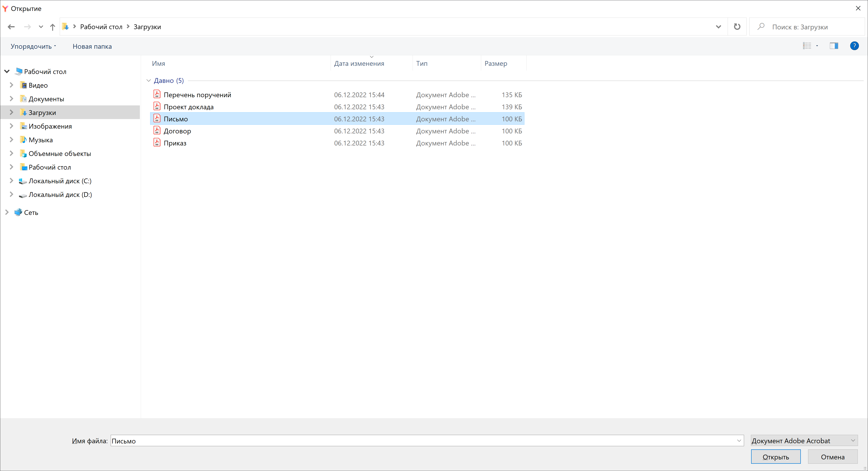Screen dimensions: 868x471
Task: Open the help question mark icon
Action: [854, 46]
